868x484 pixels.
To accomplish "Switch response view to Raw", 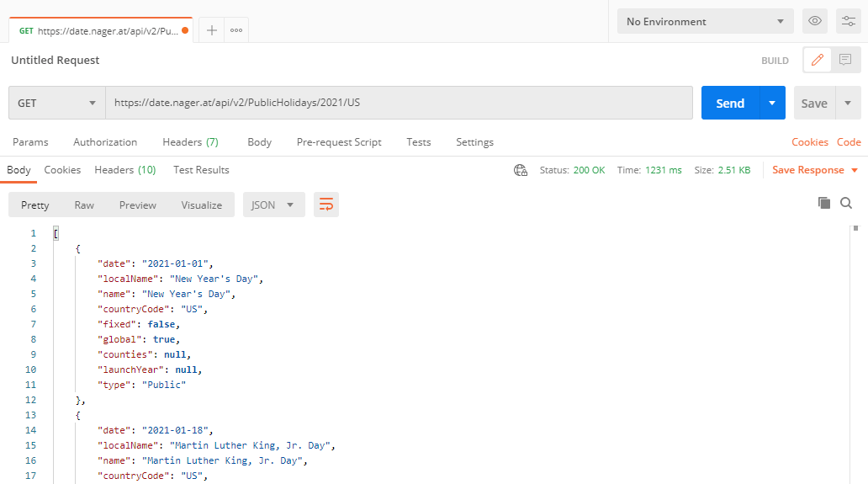I will tap(84, 205).
